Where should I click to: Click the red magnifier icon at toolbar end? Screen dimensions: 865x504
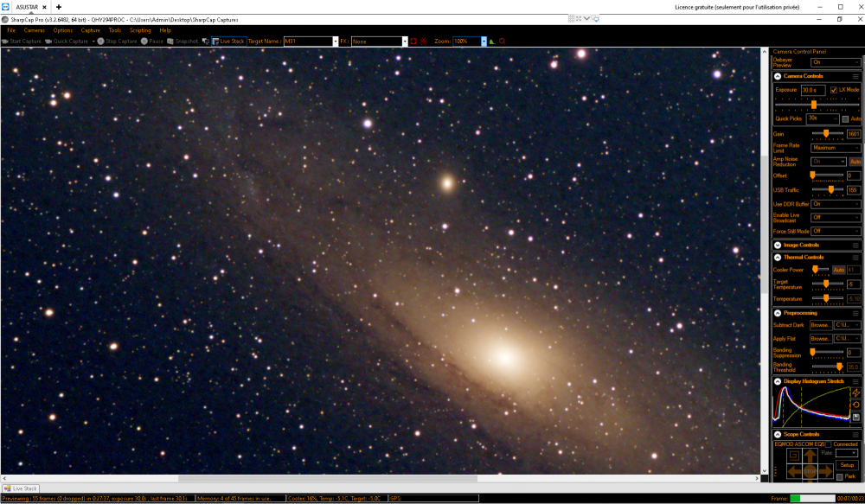[x=502, y=41]
